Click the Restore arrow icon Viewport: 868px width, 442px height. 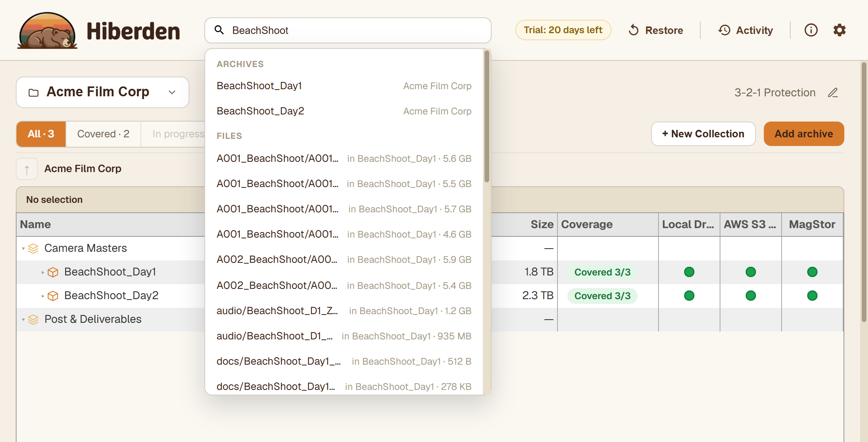[x=634, y=30]
